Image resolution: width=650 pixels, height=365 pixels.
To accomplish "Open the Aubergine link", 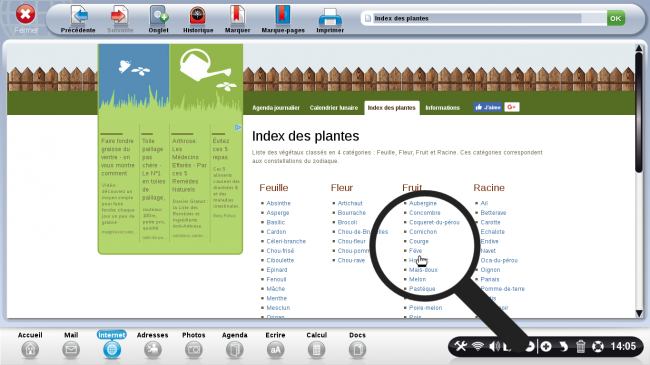I will pos(423,203).
